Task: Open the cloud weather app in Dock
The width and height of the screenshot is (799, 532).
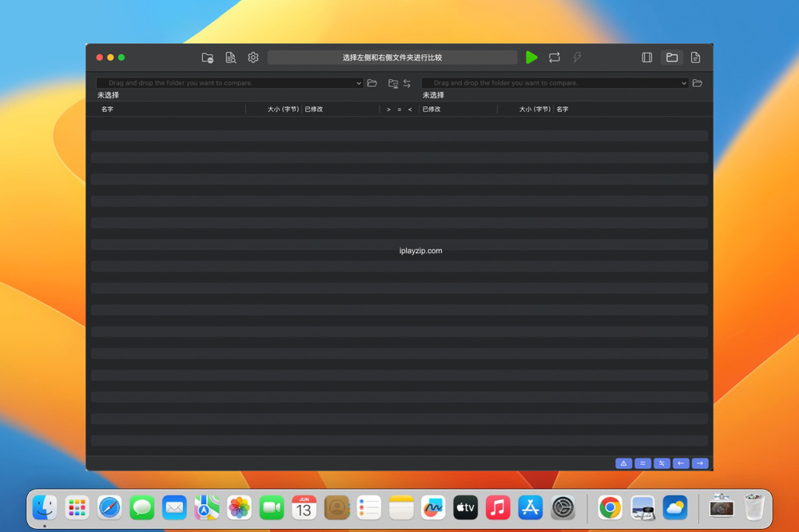Action: (675, 507)
